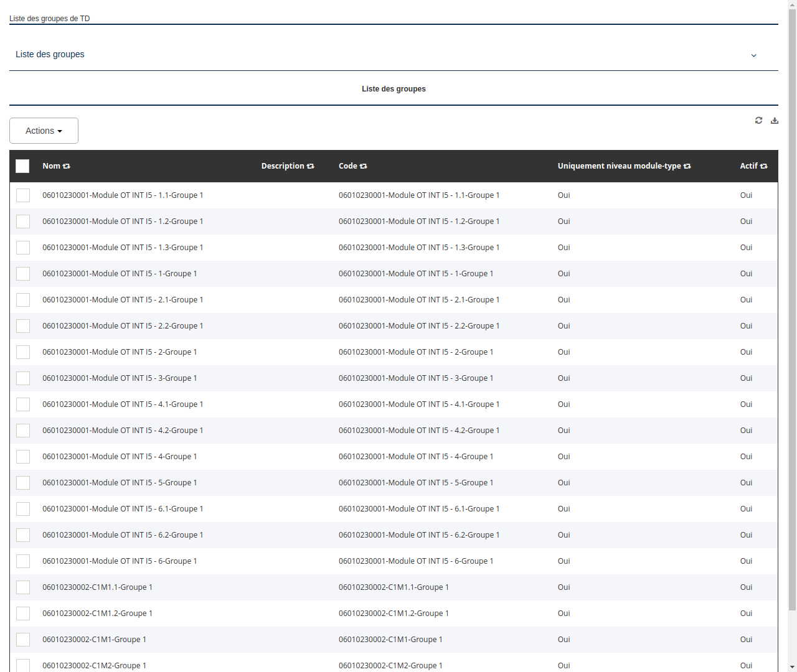Click the sort icon beside Description
Viewport: 797px width, 672px height.
310,166
